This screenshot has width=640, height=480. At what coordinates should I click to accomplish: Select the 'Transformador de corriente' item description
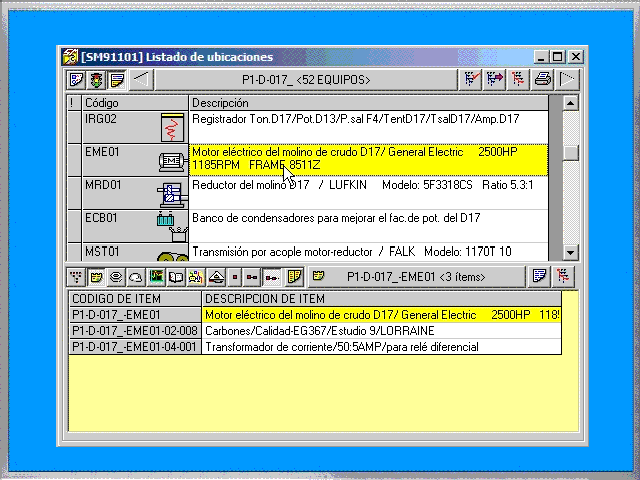(381, 347)
